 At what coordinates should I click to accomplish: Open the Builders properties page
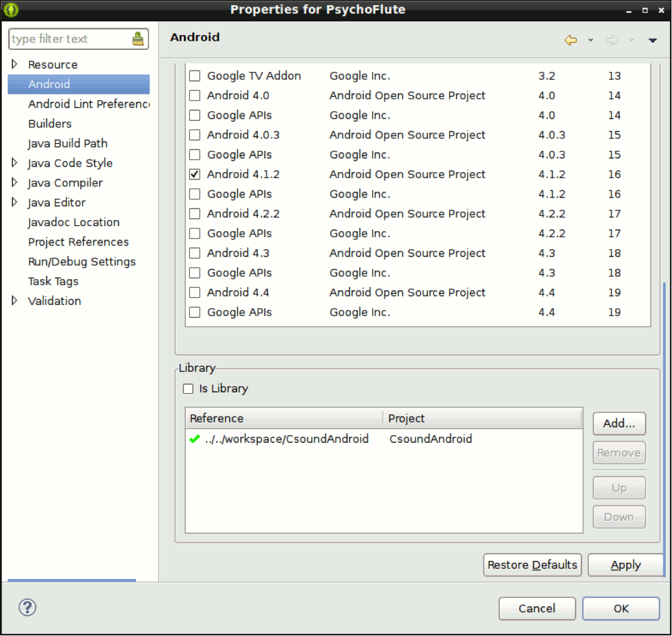(x=50, y=124)
